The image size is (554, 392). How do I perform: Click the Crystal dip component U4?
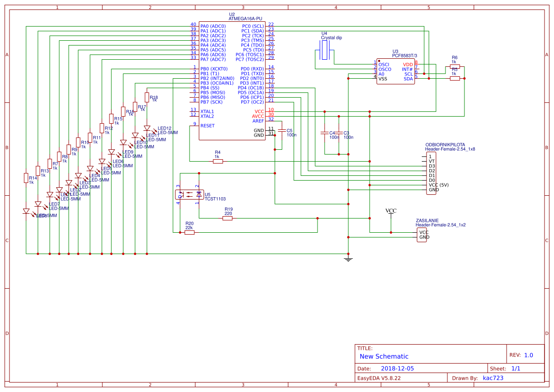coord(324,50)
